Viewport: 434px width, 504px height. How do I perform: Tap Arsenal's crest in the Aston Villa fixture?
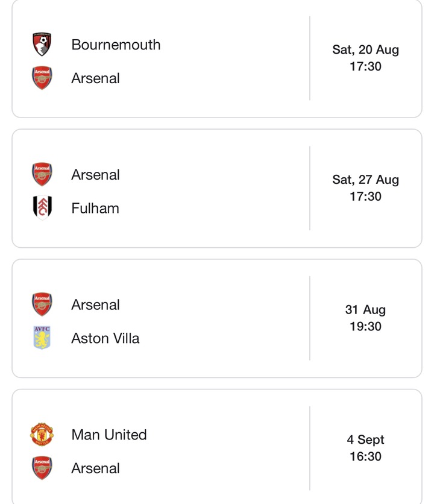[x=42, y=305]
